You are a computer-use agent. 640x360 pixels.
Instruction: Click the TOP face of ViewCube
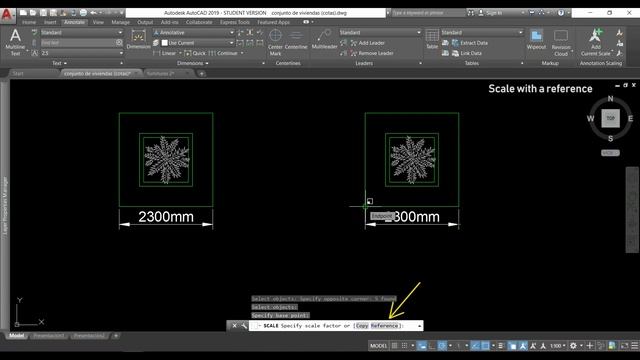click(x=610, y=118)
